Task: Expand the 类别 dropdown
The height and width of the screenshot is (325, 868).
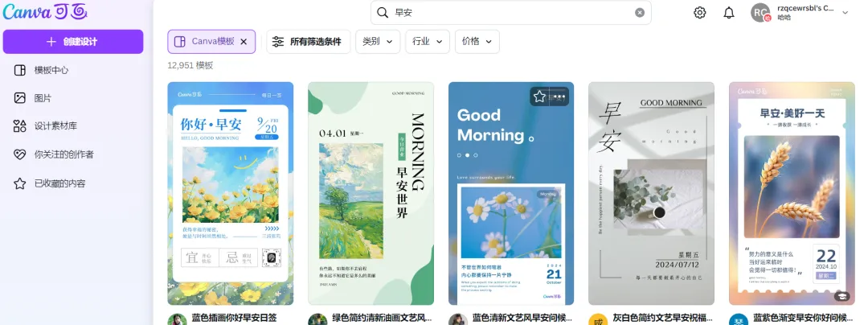Action: click(x=378, y=42)
